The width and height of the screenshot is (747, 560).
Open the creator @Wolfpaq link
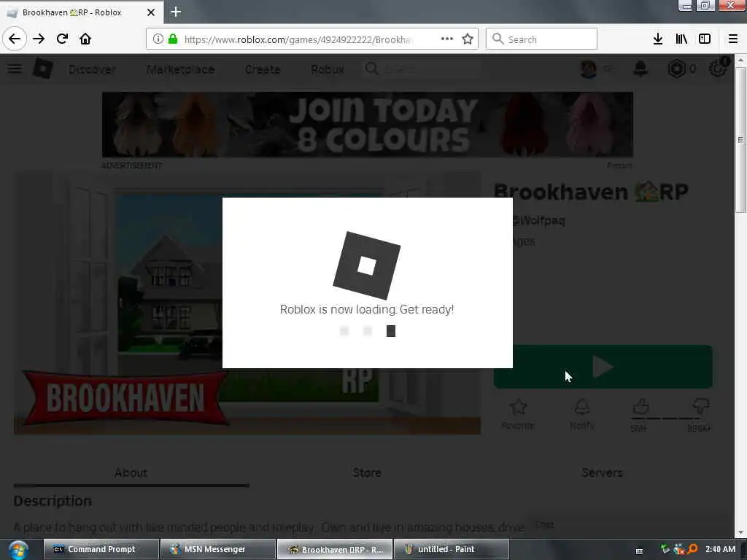tap(539, 220)
